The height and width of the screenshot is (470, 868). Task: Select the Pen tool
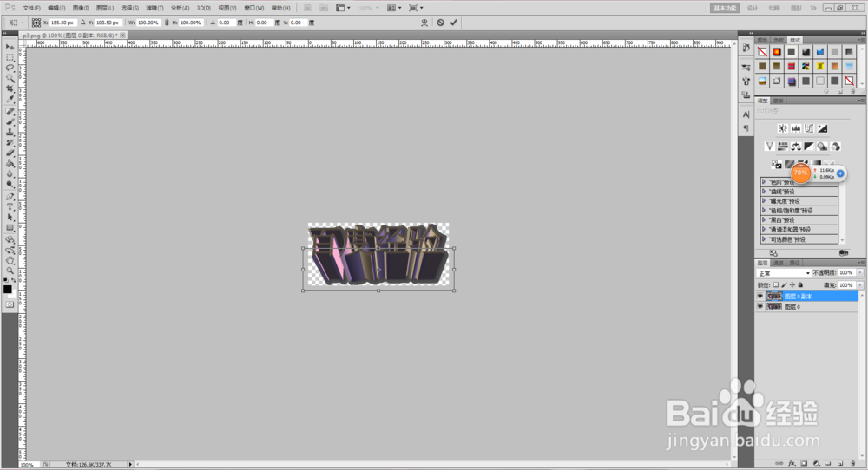tap(10, 196)
